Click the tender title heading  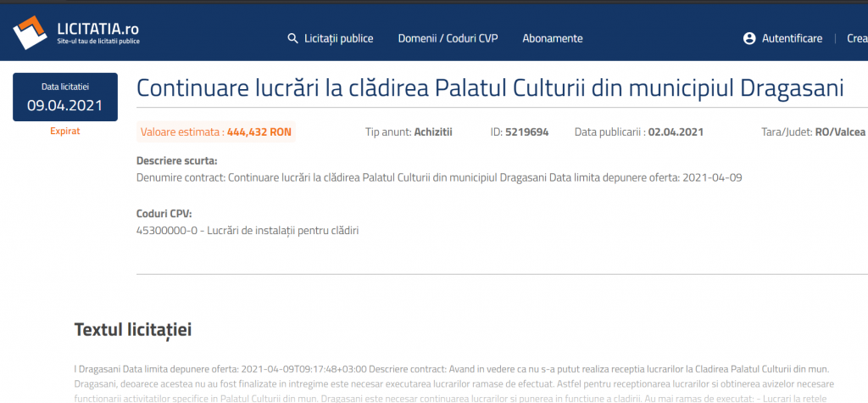pos(490,88)
